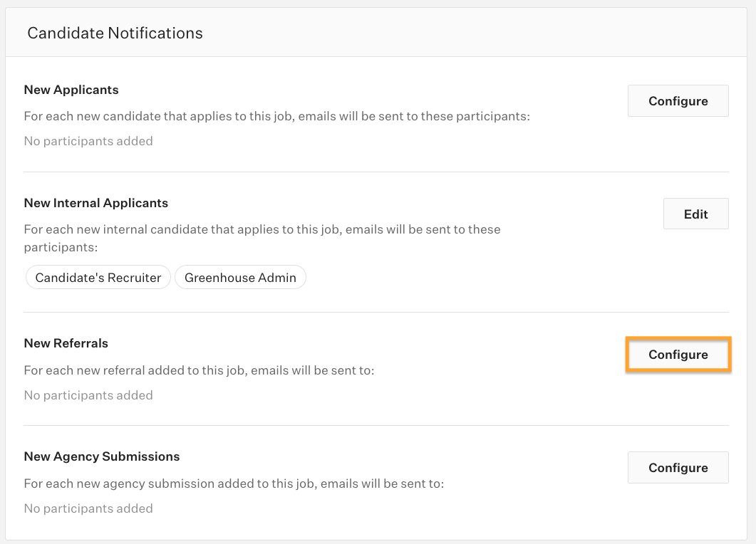Select the Candidate's Recruiter participant tag
The width and height of the screenshot is (756, 544).
tap(98, 278)
